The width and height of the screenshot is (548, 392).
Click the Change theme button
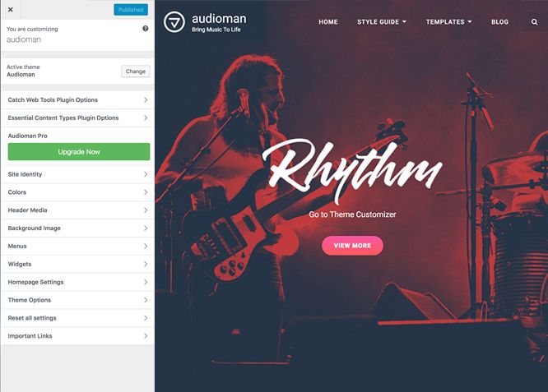[136, 71]
